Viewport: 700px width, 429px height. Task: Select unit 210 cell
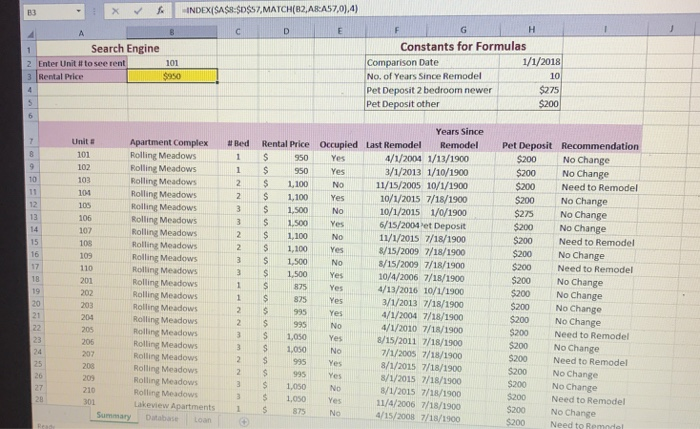coord(89,390)
